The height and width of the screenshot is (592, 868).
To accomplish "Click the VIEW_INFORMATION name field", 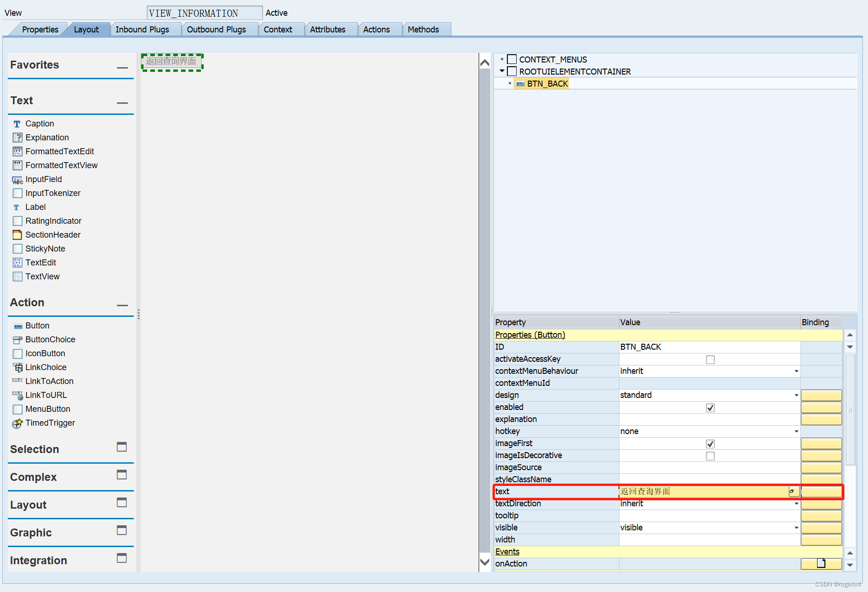I will pos(205,13).
